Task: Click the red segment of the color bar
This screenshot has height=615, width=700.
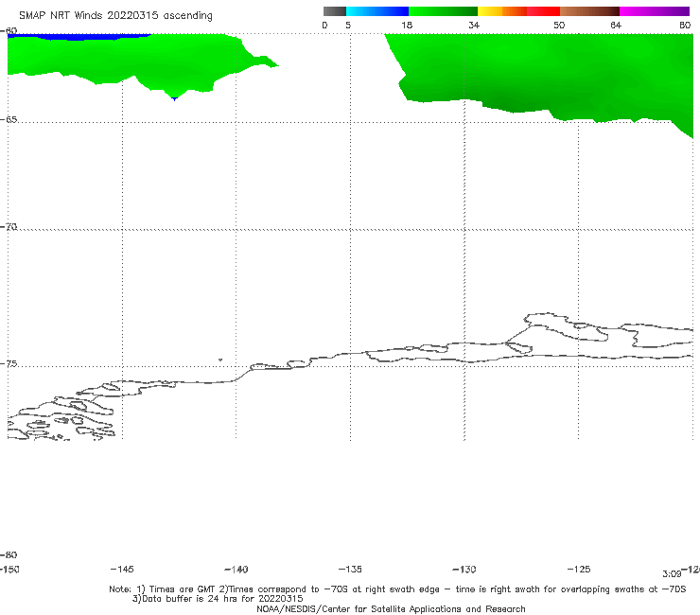Action: (x=543, y=11)
